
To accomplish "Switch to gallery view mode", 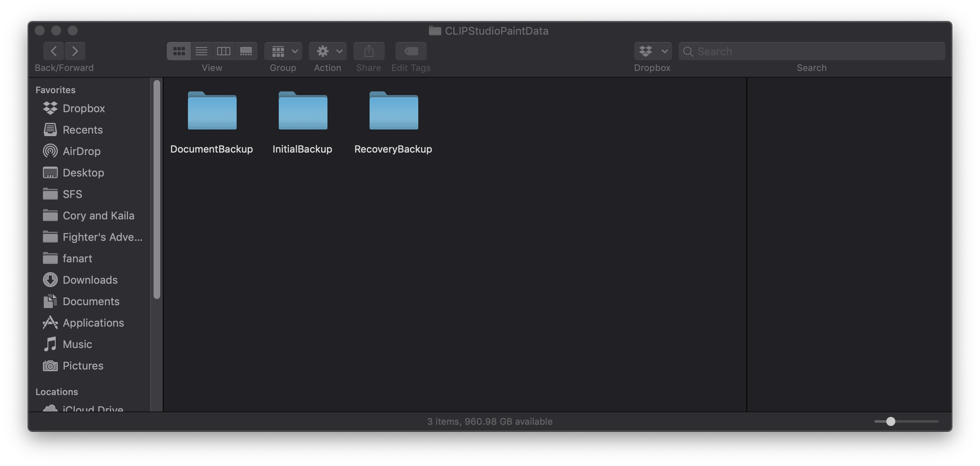I will [246, 51].
